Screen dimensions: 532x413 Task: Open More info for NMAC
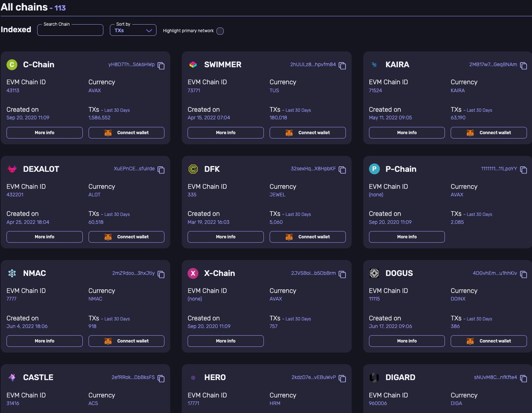44,341
